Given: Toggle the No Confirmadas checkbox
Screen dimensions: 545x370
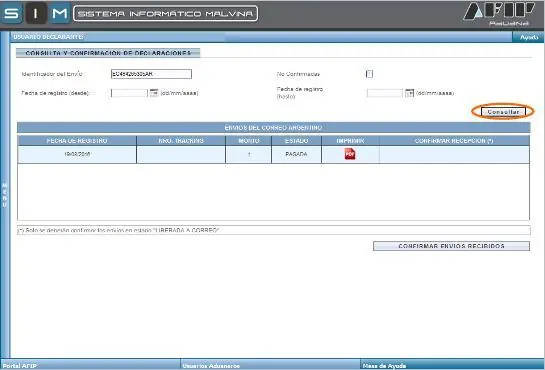Looking at the screenshot, I should pyautogui.click(x=369, y=74).
